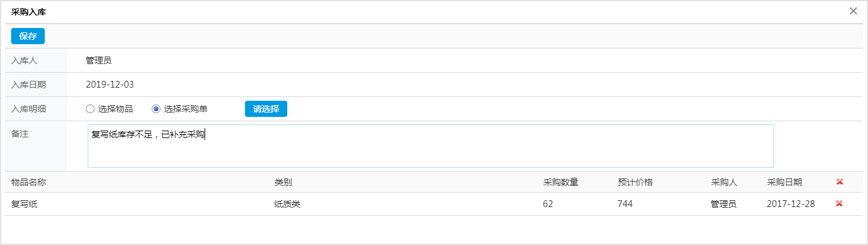Viewport: 868px width, 245px height.
Task: Click the 物品名称 column header
Action: (x=29, y=182)
